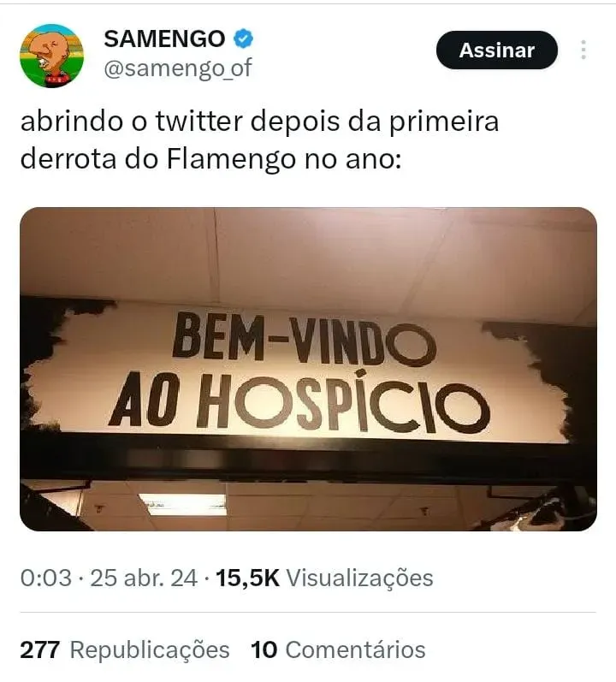Screen dimensions: 616x682
Task: Click the 25 abr. 24 date
Action: [x=144, y=578]
